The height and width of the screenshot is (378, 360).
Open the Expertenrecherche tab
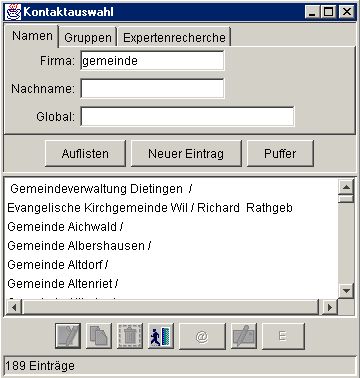pyautogui.click(x=174, y=37)
